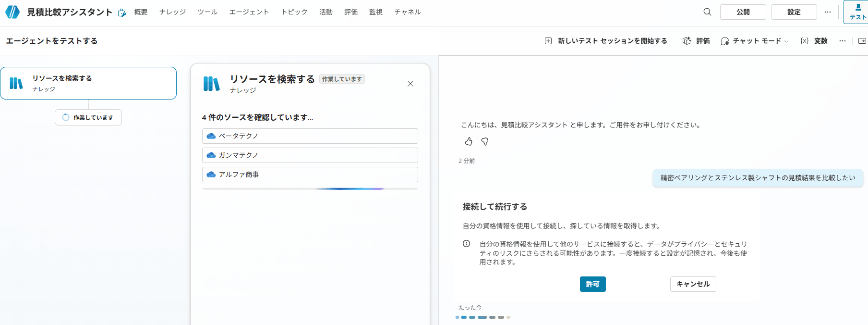Open the ガンマテクノ source row
This screenshot has height=325, width=868.
point(310,155)
